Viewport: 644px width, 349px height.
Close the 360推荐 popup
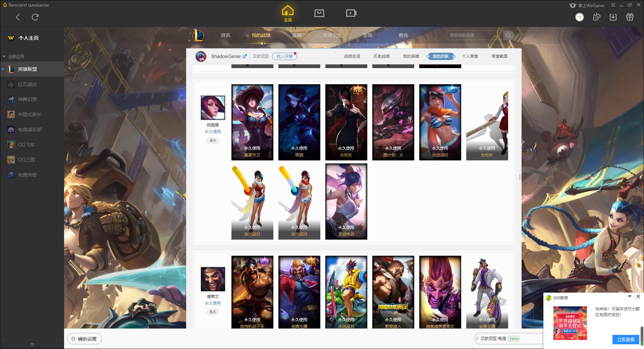[638, 297]
